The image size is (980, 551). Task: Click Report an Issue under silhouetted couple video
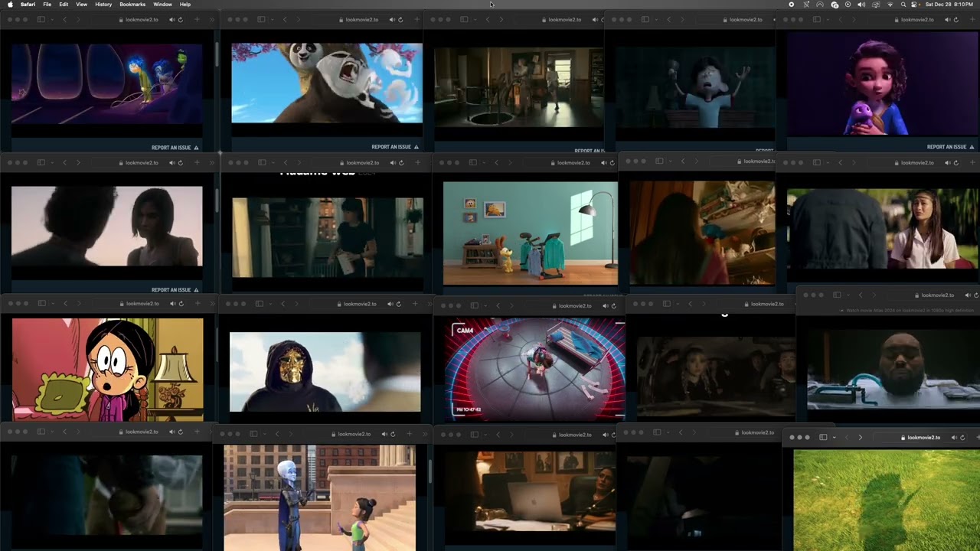click(175, 290)
